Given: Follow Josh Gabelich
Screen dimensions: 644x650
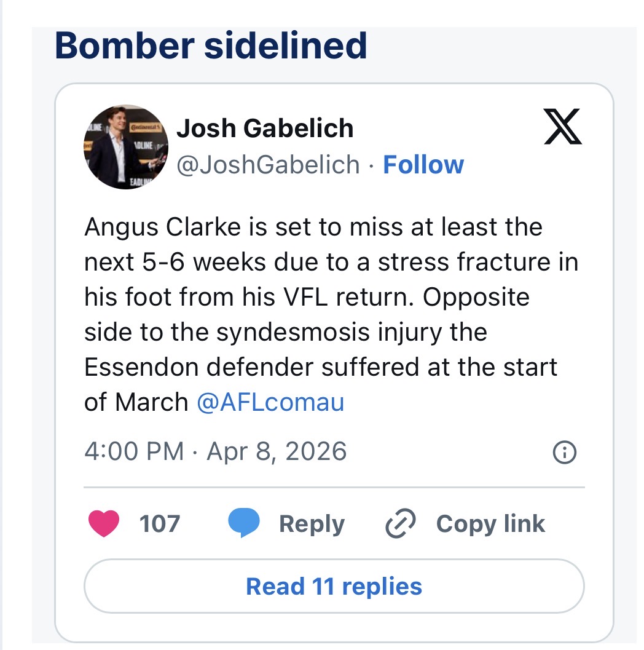Looking at the screenshot, I should [x=423, y=165].
